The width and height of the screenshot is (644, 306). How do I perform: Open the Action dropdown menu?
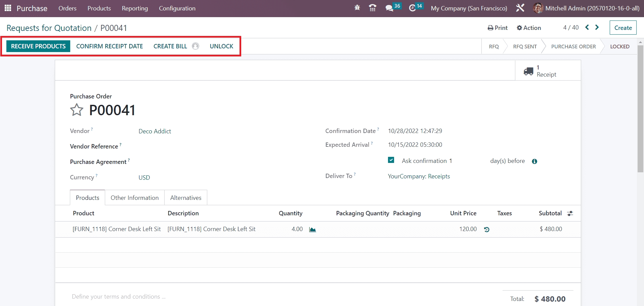pos(529,28)
